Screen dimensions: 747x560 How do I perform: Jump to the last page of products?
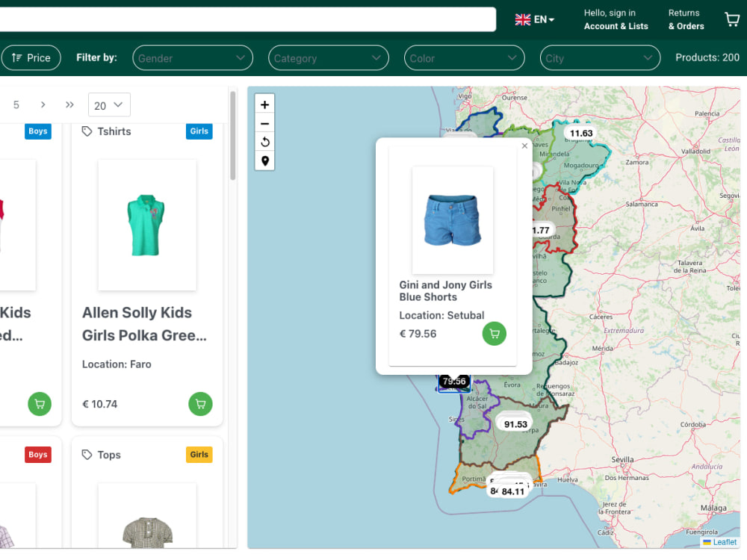tap(69, 105)
